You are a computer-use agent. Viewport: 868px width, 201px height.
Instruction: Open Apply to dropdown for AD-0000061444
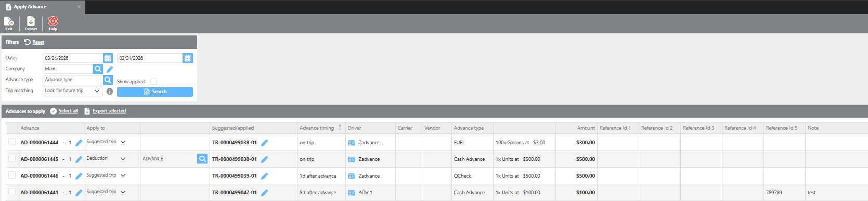click(x=107, y=142)
